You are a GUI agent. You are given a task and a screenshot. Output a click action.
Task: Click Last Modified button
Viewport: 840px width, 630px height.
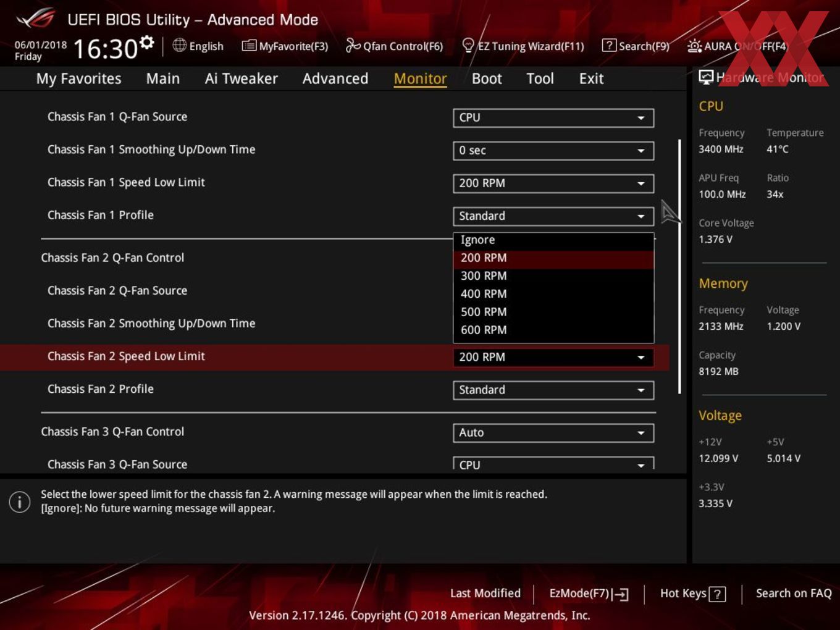click(485, 594)
